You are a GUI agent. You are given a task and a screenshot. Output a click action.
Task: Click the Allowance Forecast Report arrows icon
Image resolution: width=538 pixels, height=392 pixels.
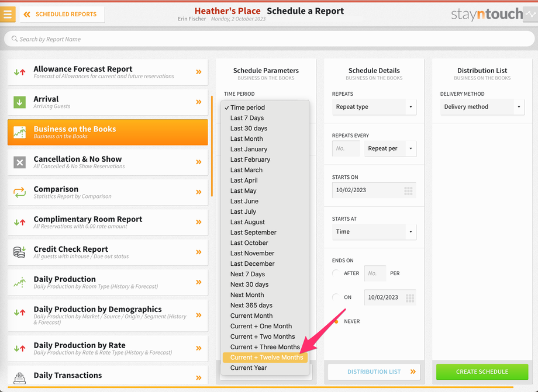19,72
